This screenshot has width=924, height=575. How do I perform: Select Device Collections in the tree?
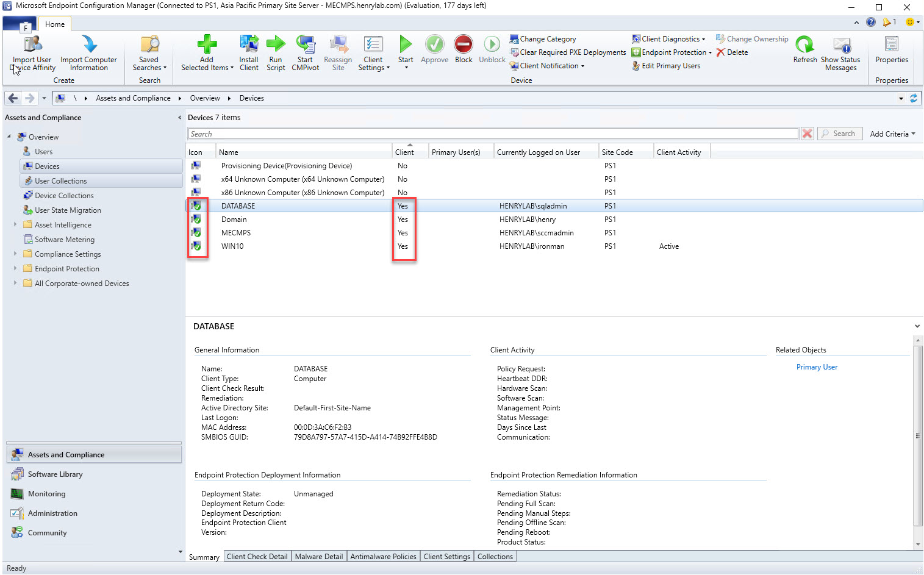[x=64, y=196]
